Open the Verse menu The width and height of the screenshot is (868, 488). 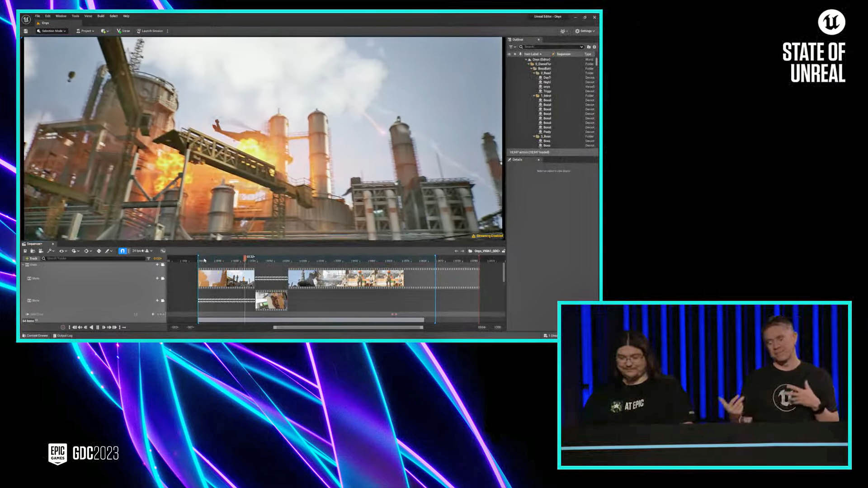click(x=88, y=16)
